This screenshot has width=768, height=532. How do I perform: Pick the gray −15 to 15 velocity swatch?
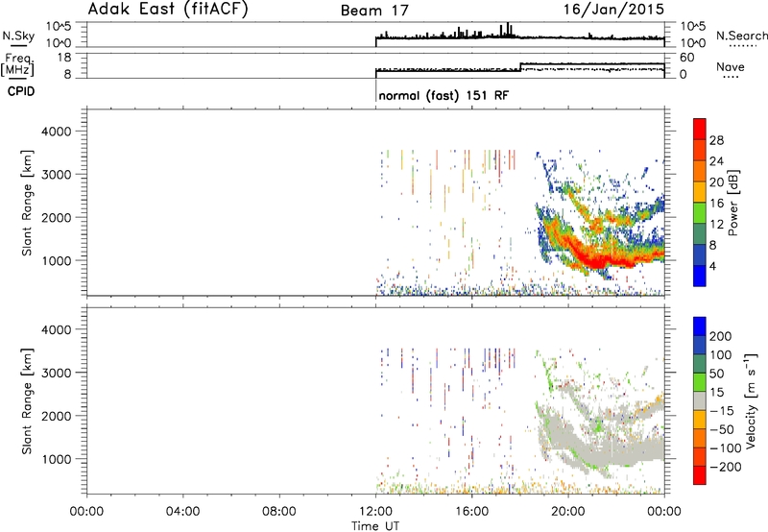pos(700,401)
